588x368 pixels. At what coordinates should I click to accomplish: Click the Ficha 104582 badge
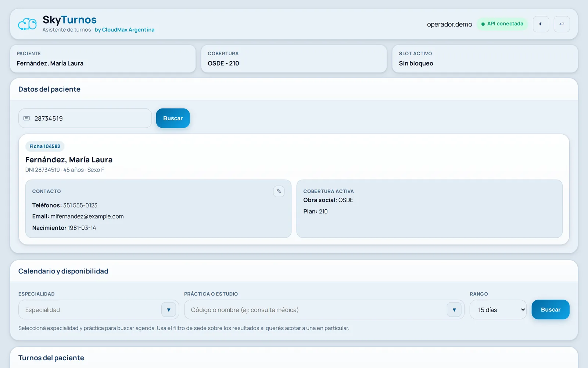[45, 146]
